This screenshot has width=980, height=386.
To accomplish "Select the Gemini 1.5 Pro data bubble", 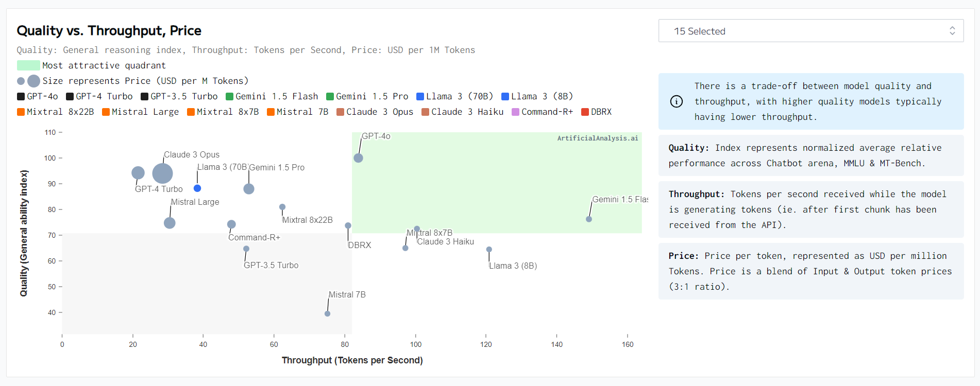I will (x=249, y=189).
